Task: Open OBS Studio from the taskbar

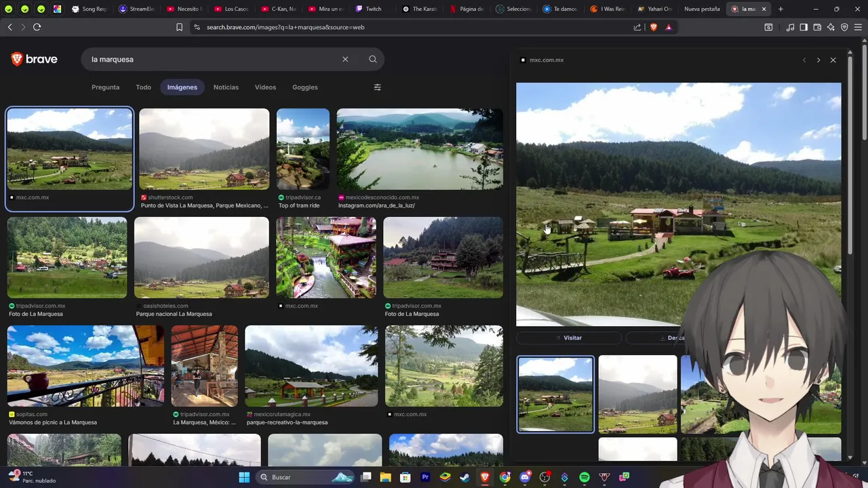Action: pyautogui.click(x=545, y=477)
